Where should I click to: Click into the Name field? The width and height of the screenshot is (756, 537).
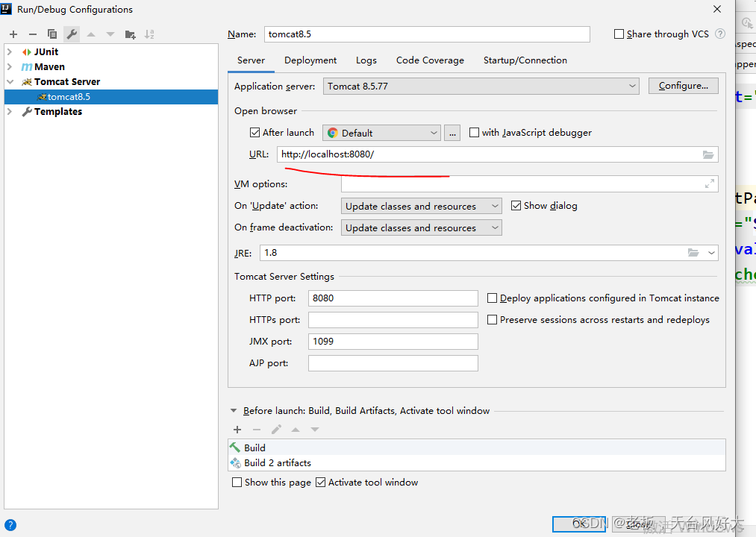coord(427,34)
